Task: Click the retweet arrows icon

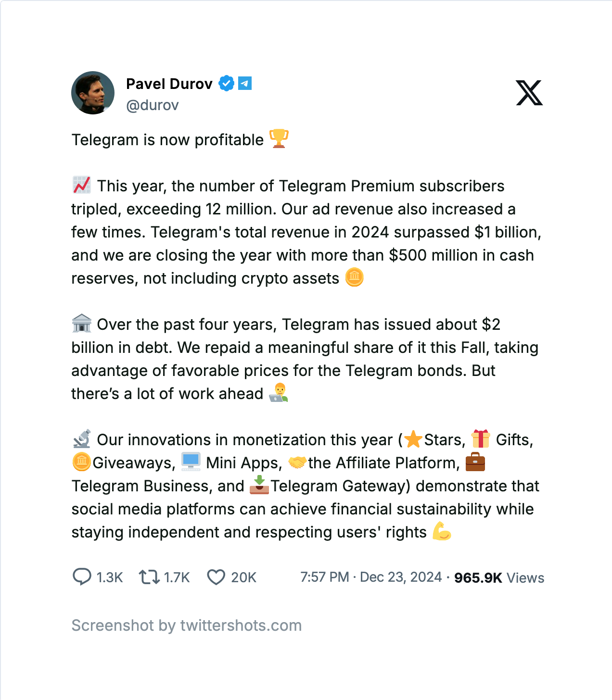Action: (149, 576)
